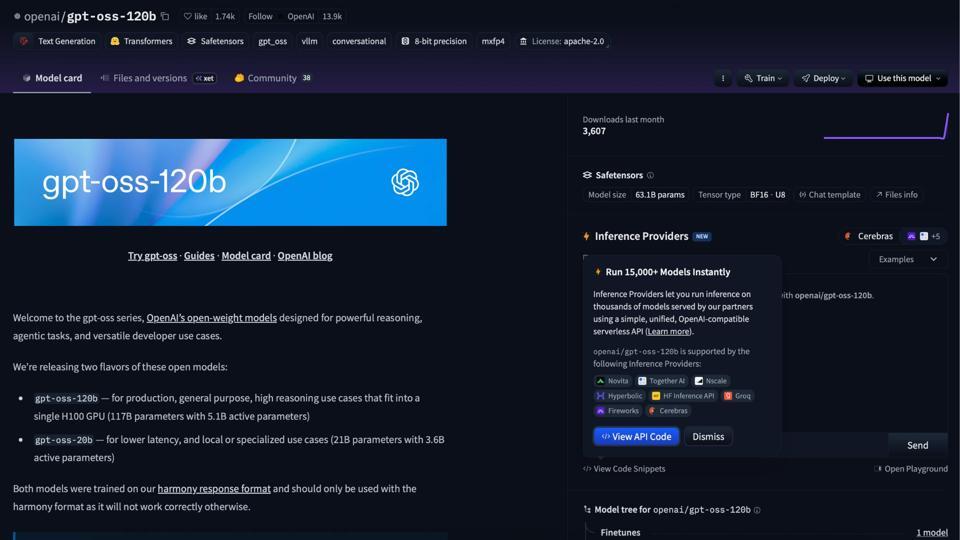This screenshot has height=540, width=960.
Task: Select the Together AI provider chip
Action: (661, 381)
